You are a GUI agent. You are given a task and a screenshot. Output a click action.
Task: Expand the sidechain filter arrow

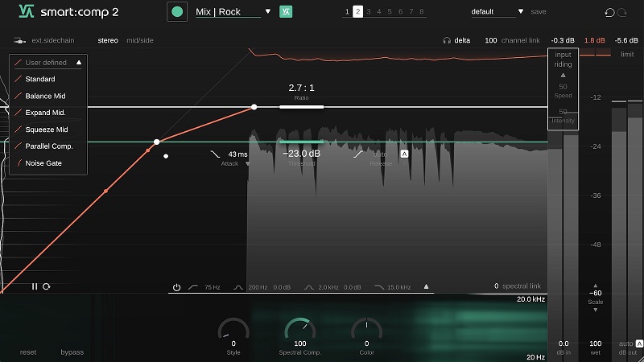(427, 286)
